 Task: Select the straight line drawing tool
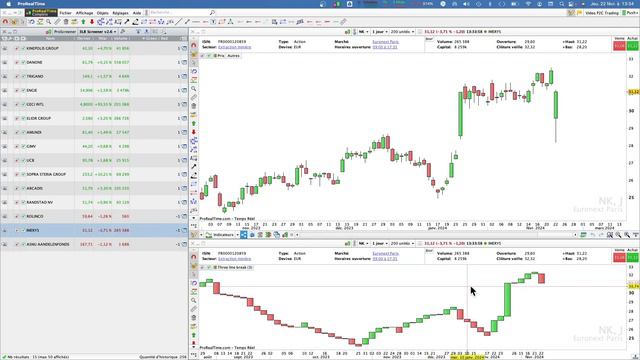(178, 22)
